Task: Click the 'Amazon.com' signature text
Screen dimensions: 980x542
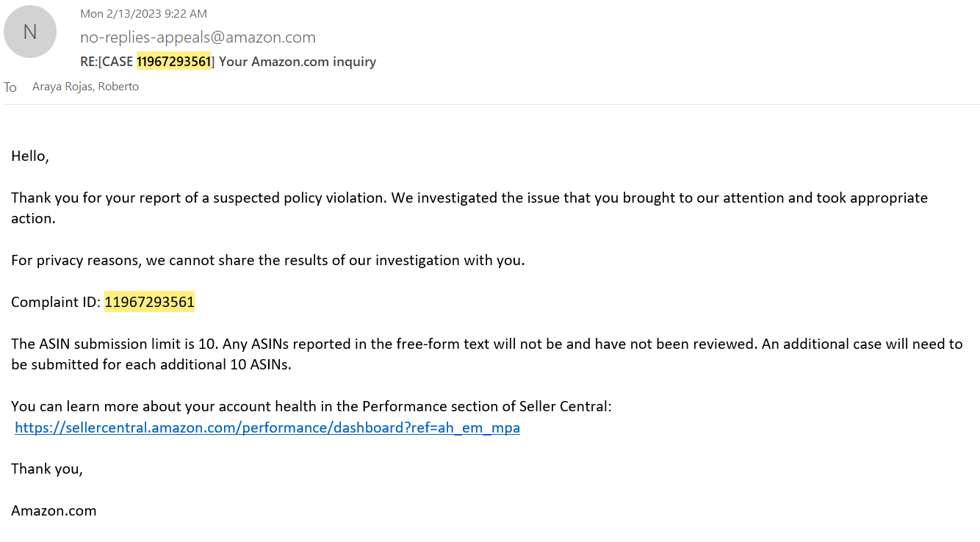Action: [54, 510]
